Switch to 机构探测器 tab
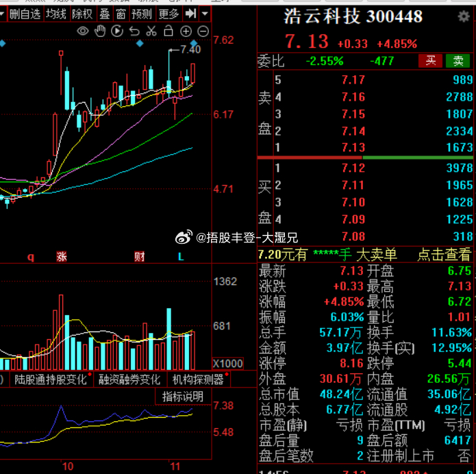476x474 pixels. point(198,379)
